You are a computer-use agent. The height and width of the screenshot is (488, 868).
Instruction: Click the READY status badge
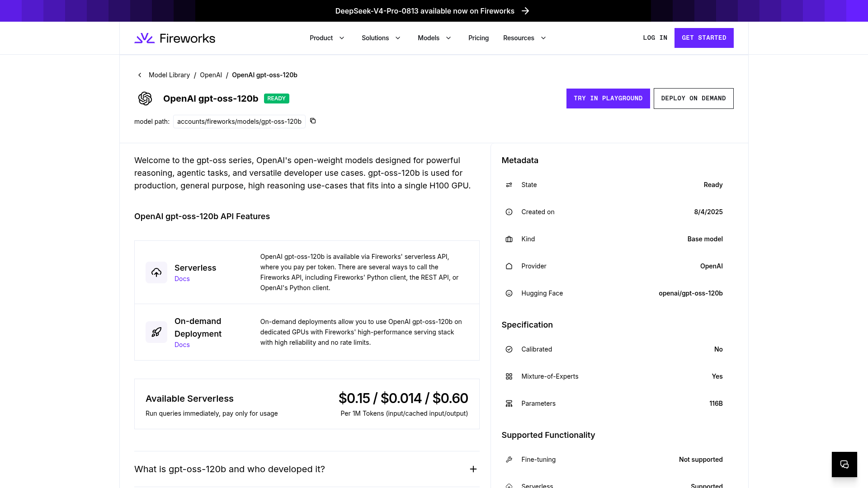276,99
